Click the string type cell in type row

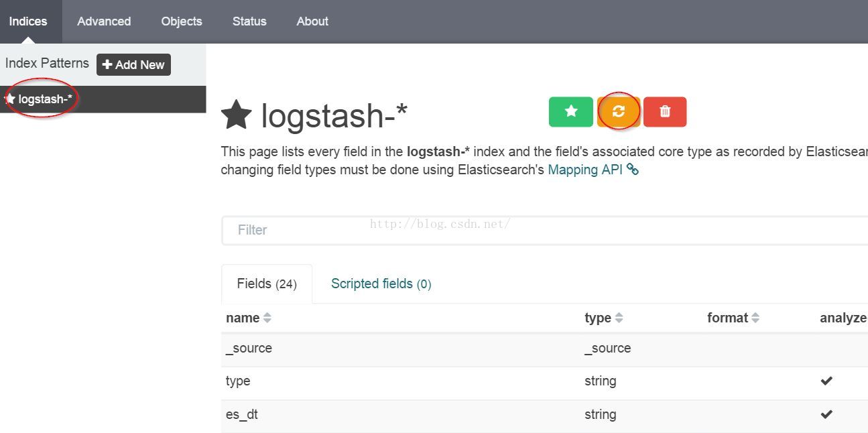[x=600, y=381]
